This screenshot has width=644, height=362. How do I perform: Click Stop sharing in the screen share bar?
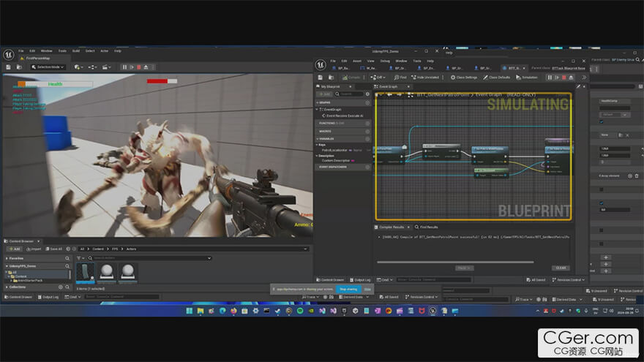click(348, 290)
